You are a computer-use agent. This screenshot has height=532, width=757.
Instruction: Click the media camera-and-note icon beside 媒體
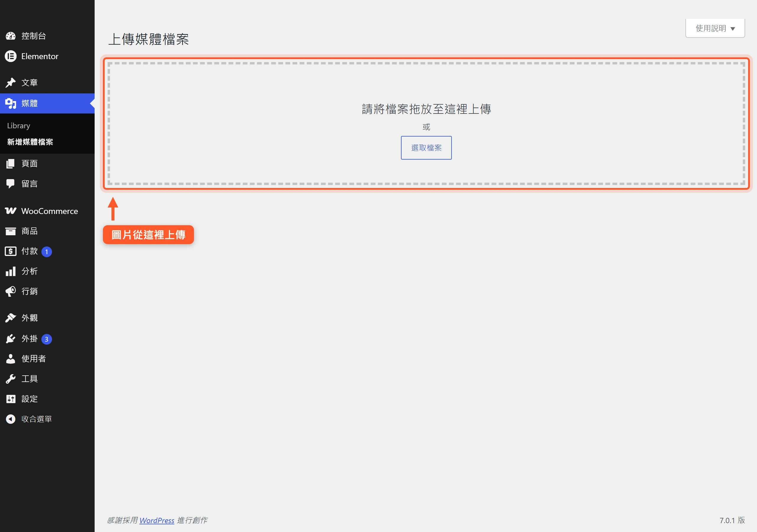pyautogui.click(x=11, y=103)
